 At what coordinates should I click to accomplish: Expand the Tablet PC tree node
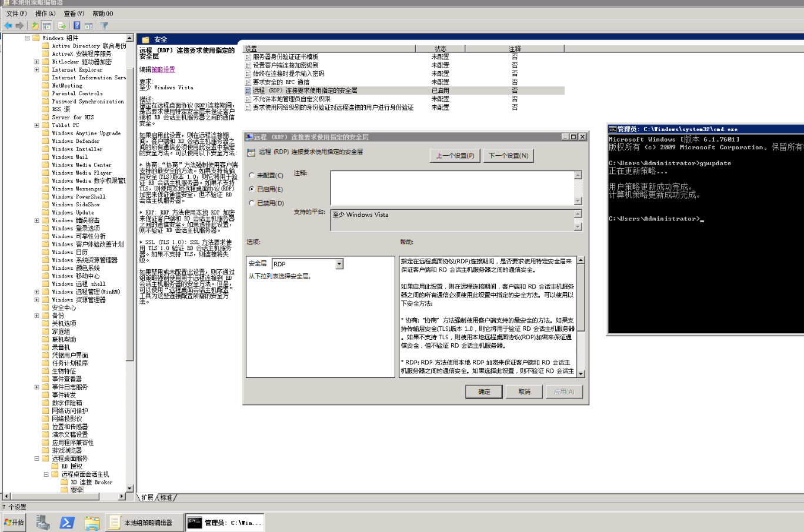(x=36, y=125)
